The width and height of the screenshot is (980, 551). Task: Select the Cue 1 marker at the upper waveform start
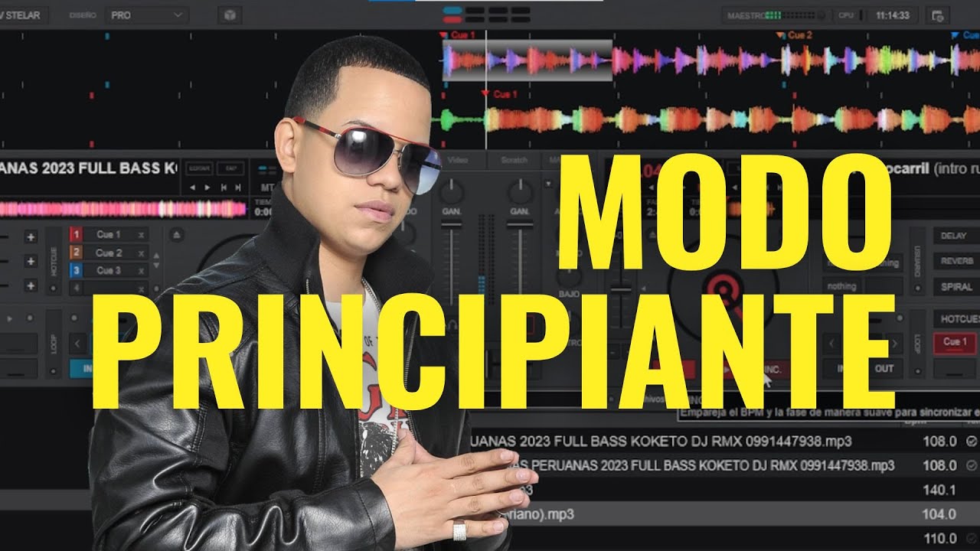tap(457, 35)
